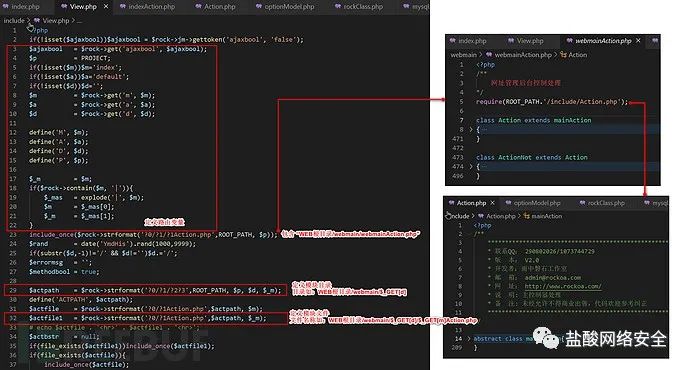This screenshot has width=690, height=370.
Task: Click 'V2.0' version text in comment
Action: (x=532, y=260)
